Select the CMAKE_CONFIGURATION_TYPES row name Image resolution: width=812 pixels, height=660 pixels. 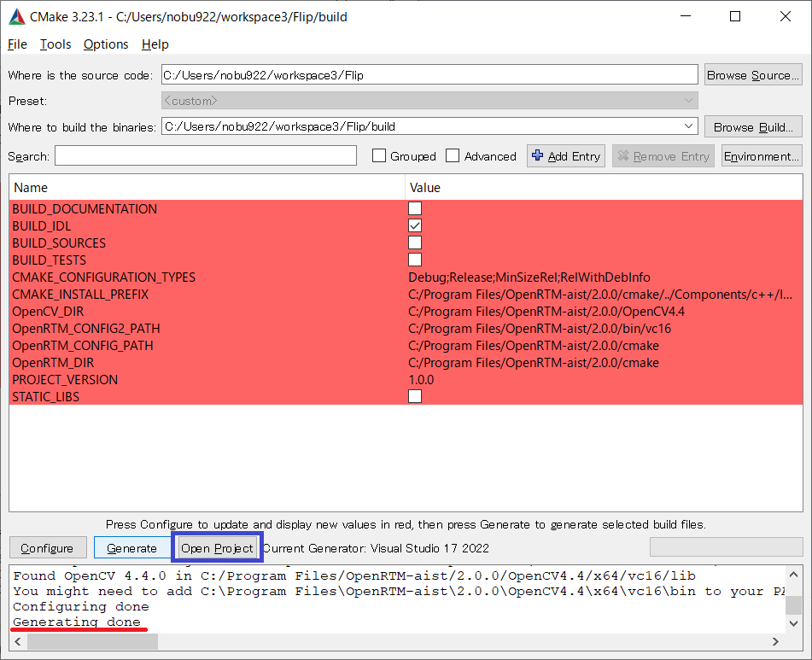click(104, 277)
